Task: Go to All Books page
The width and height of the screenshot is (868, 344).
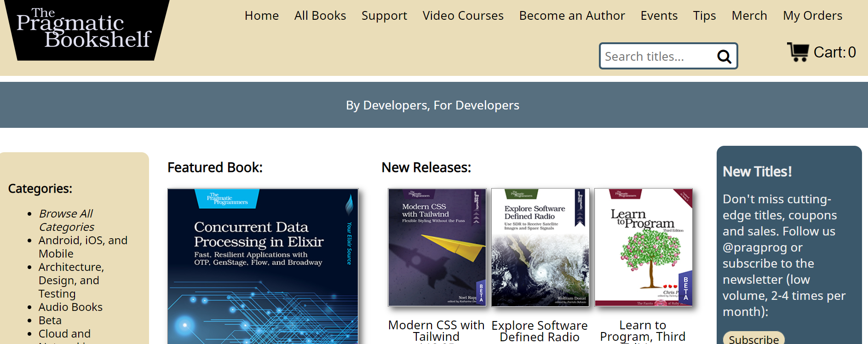Action: (x=320, y=16)
